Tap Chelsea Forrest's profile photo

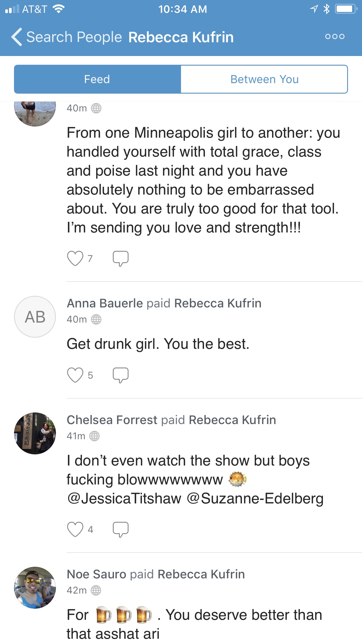[35, 433]
